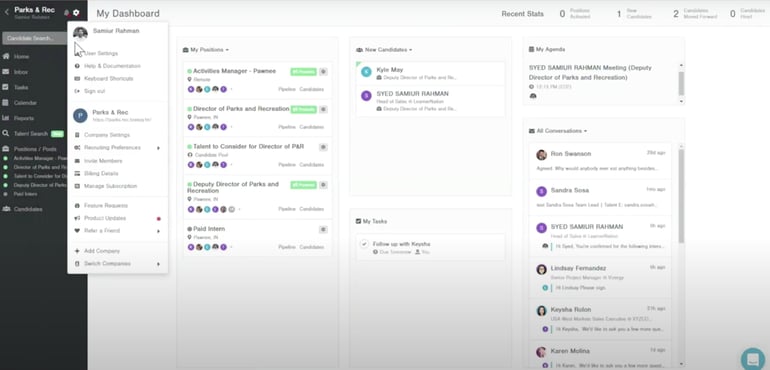The width and height of the screenshot is (770, 370).
Task: Open the Tasks checkmark icon in sidebar
Action: click(x=6, y=87)
